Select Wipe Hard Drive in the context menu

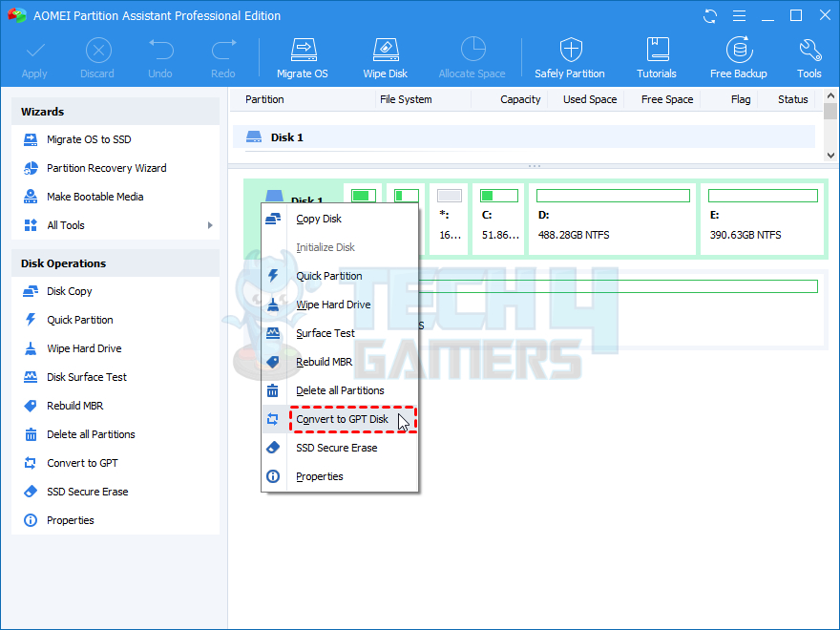pyautogui.click(x=340, y=304)
